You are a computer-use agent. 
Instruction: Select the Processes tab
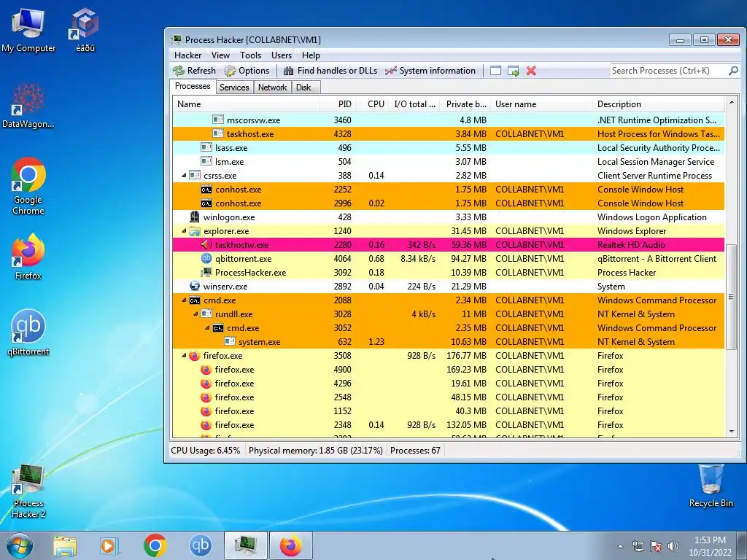(x=193, y=86)
